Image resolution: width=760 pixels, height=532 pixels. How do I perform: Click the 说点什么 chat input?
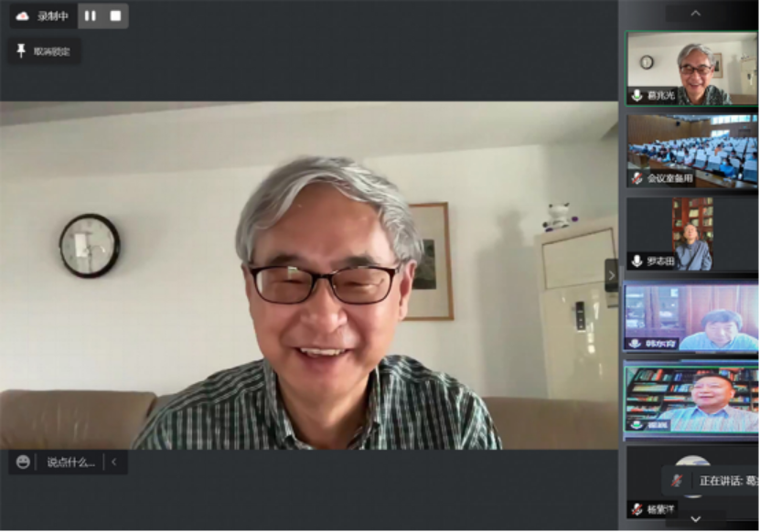(x=70, y=463)
